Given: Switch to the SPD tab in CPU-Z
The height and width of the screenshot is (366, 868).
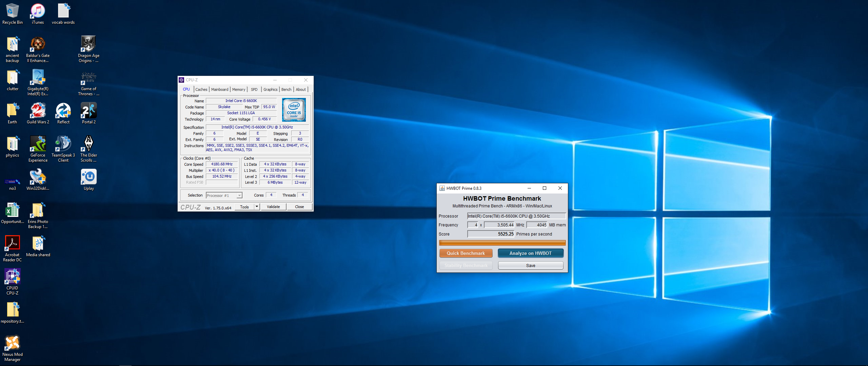Looking at the screenshot, I should click(254, 89).
